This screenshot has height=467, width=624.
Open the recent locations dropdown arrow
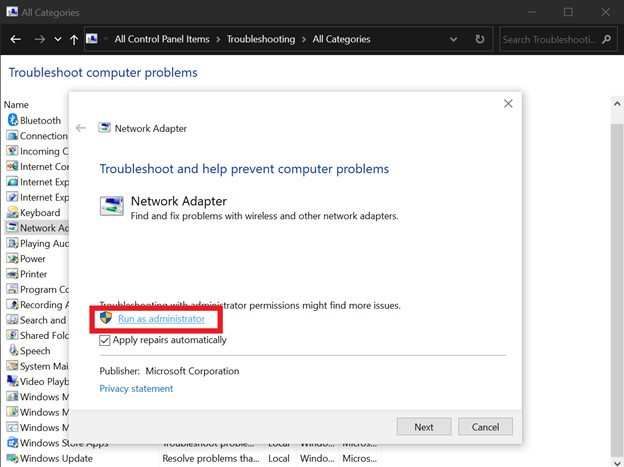click(58, 39)
